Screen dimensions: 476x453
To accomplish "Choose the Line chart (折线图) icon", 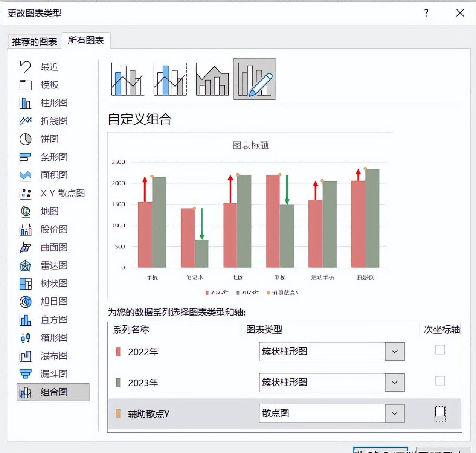I will tap(25, 121).
